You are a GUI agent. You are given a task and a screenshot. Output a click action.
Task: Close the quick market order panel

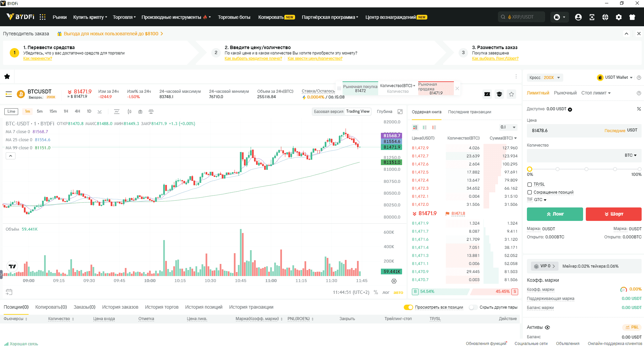(x=457, y=88)
